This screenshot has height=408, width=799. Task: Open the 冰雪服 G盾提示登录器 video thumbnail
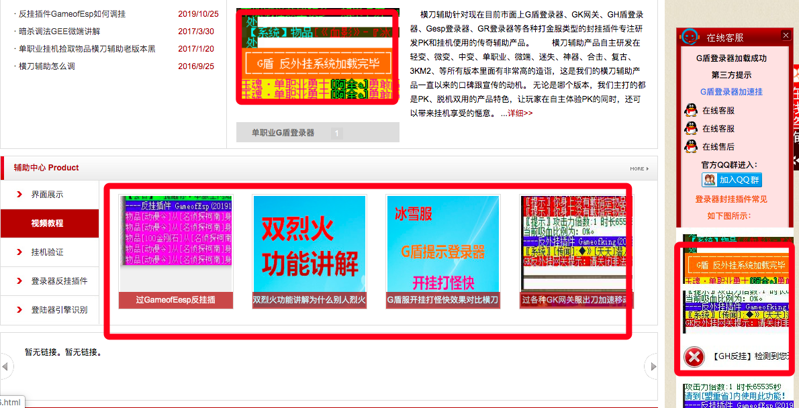[x=443, y=244]
